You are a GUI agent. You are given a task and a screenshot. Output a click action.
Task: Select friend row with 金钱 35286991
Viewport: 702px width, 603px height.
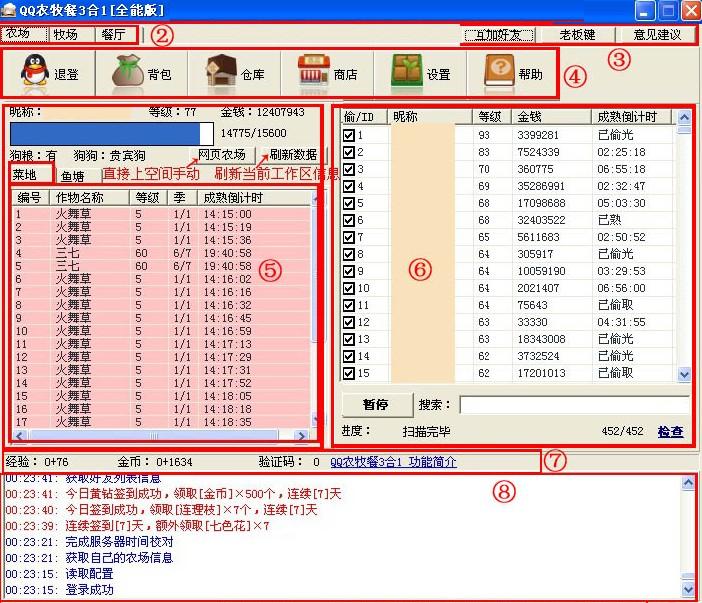508,186
